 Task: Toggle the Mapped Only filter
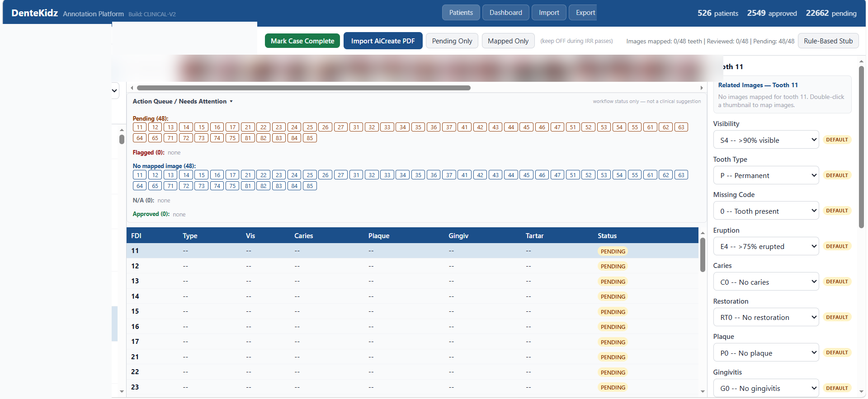(508, 41)
